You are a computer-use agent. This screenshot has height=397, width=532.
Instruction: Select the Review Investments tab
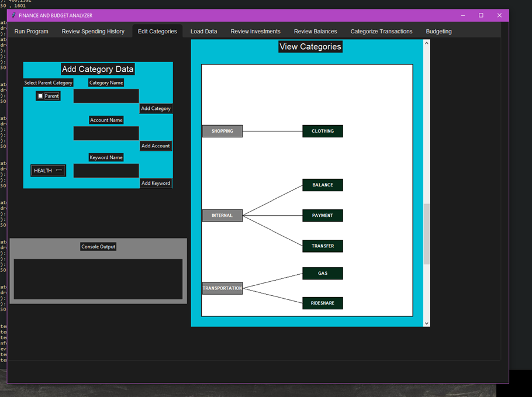point(255,32)
